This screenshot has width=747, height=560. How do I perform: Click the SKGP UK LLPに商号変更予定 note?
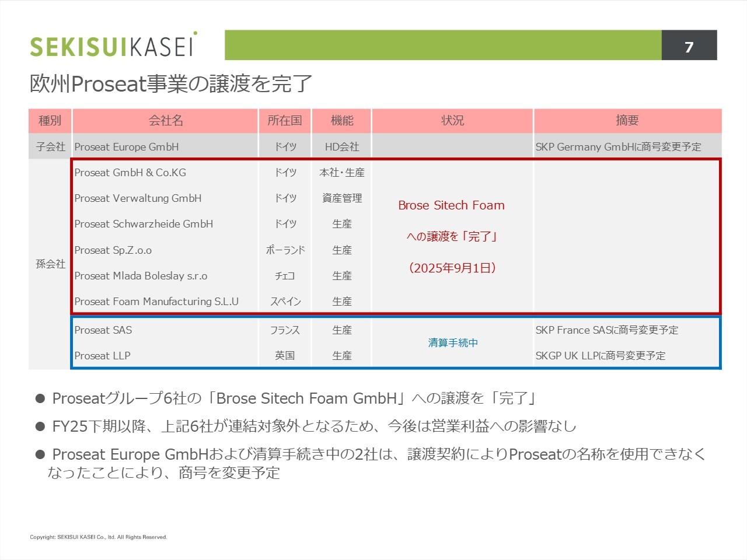601,356
